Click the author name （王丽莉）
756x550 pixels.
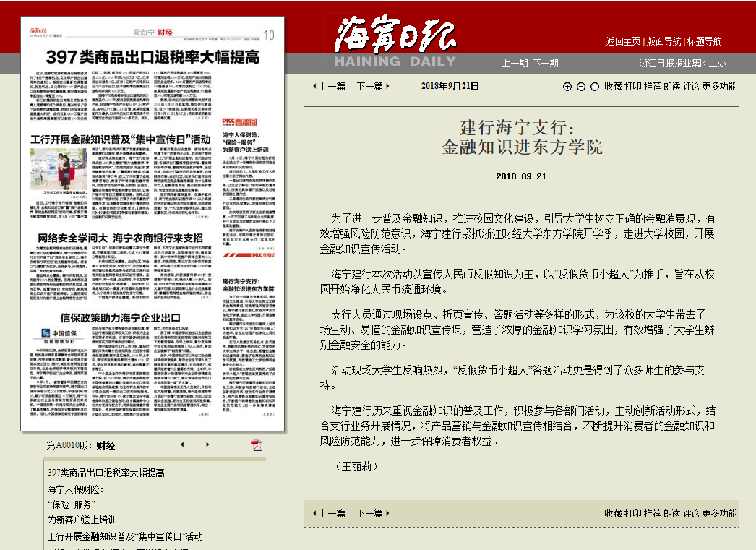point(356,466)
